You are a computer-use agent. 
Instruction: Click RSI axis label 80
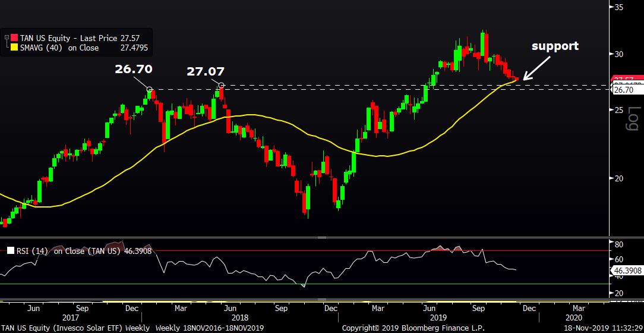[x=618, y=244]
